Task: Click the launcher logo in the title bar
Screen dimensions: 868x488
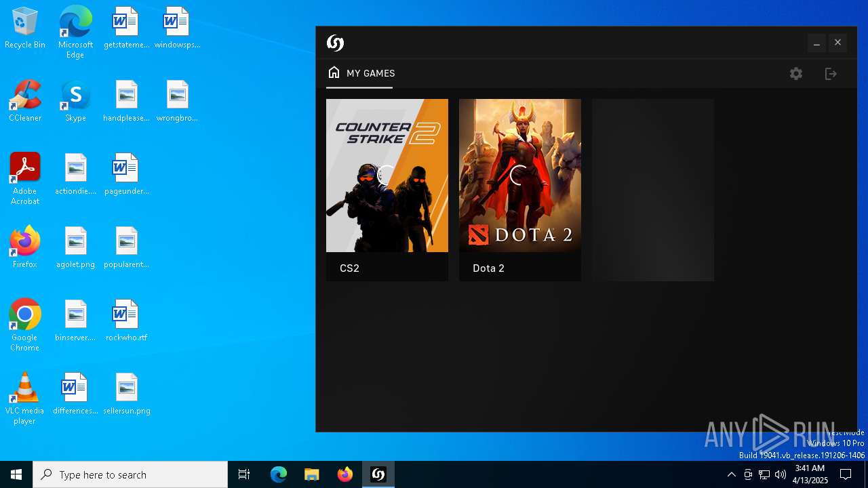Action: point(335,43)
